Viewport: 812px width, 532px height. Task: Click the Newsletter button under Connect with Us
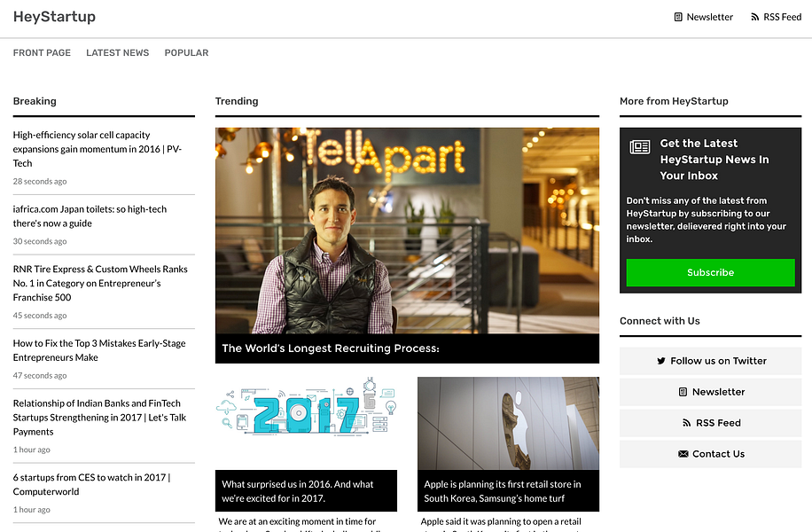pos(711,392)
